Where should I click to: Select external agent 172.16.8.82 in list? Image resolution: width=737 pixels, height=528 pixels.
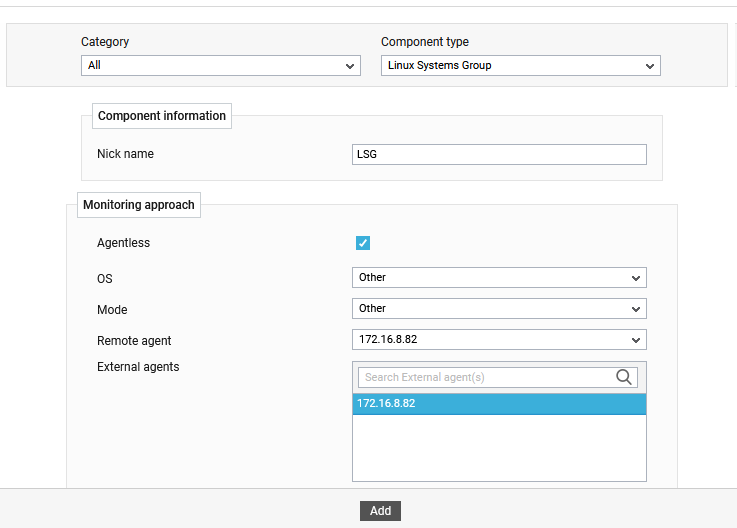(x=499, y=404)
